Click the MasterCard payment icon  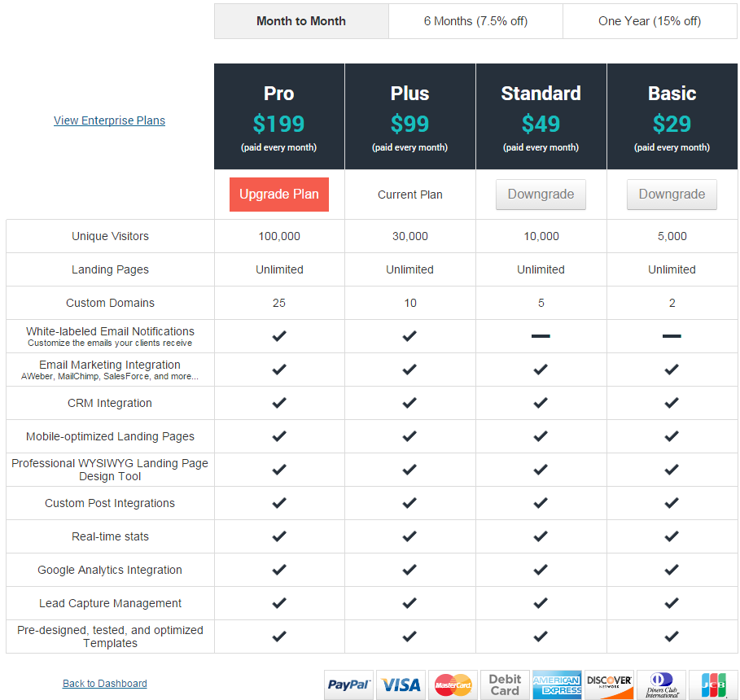click(453, 685)
